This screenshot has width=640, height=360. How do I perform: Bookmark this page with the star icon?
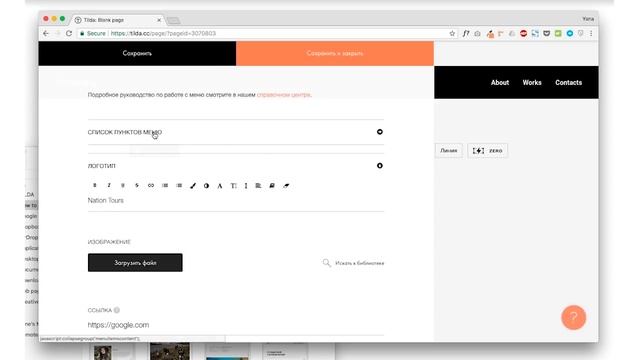(452, 33)
